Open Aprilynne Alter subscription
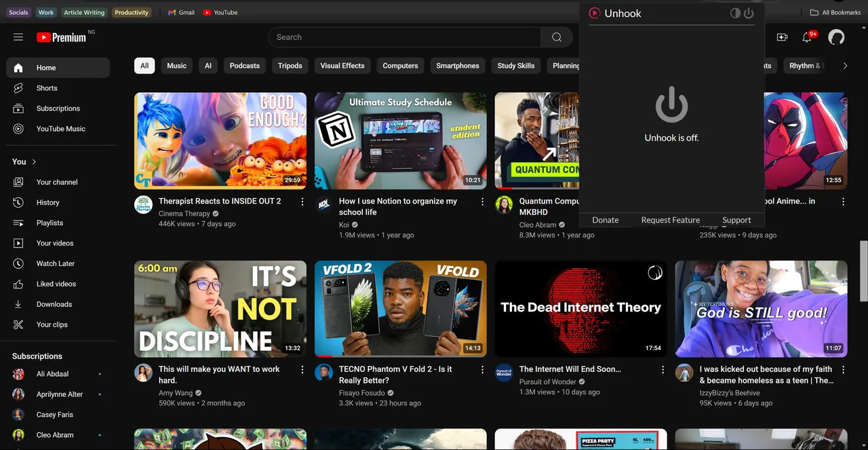 58,394
